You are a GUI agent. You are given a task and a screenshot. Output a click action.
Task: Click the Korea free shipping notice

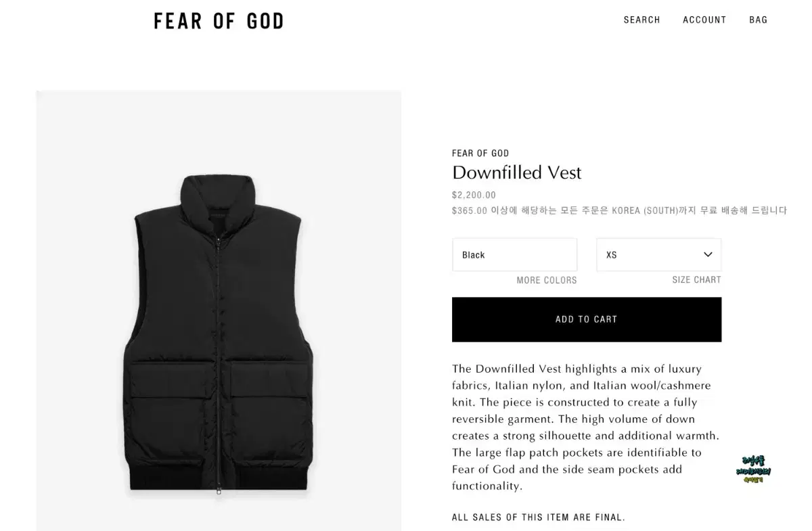click(x=619, y=210)
